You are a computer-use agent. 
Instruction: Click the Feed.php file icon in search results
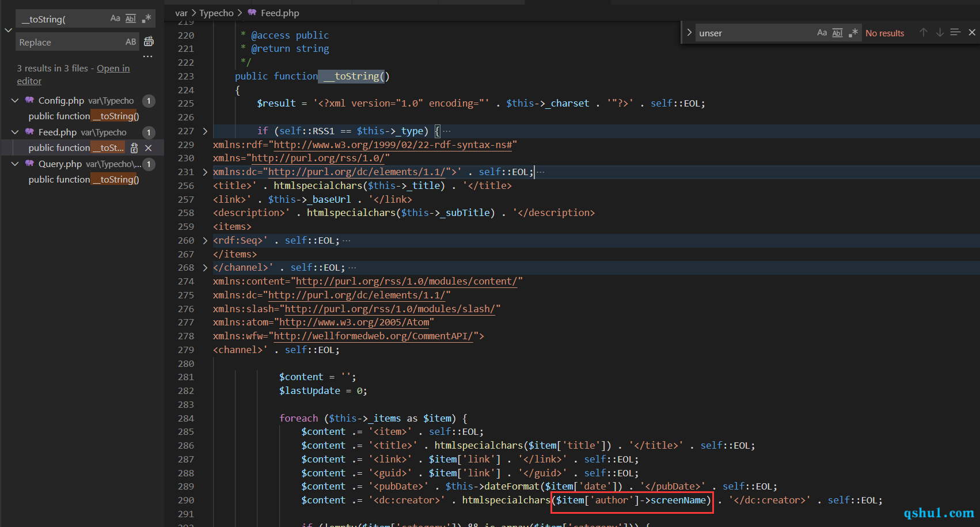tap(29, 132)
